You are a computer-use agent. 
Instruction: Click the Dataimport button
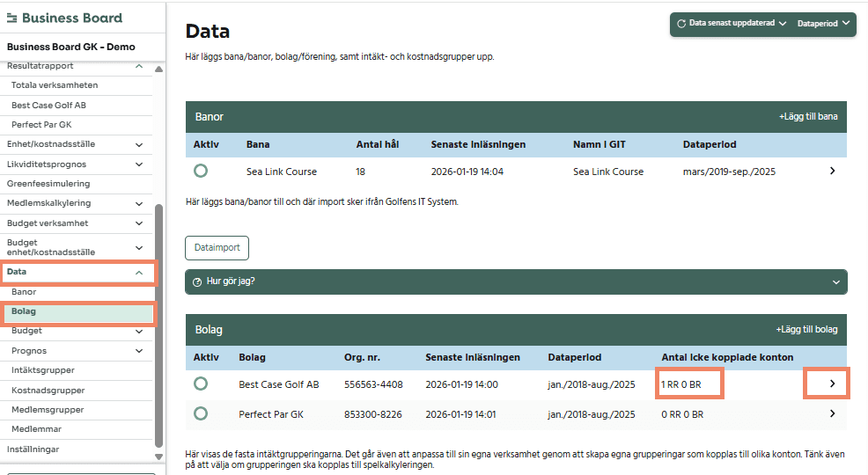[217, 248]
